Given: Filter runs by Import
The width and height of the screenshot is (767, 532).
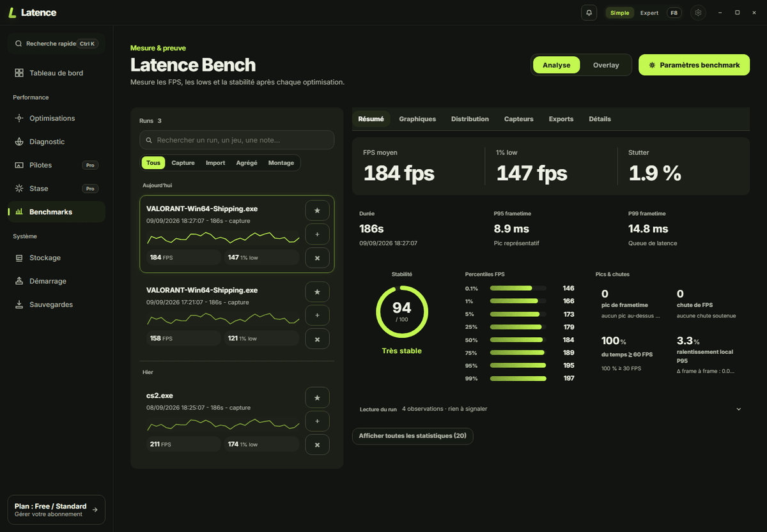Looking at the screenshot, I should click(215, 163).
